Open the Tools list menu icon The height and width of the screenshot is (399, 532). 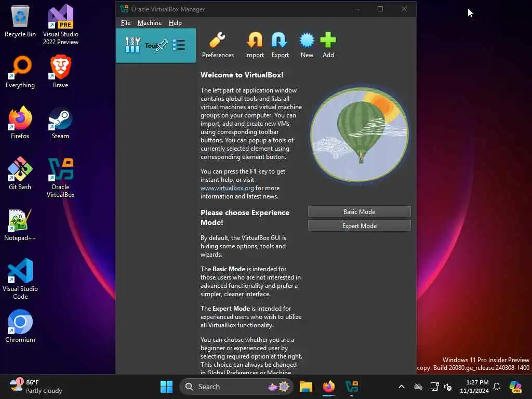(x=179, y=45)
